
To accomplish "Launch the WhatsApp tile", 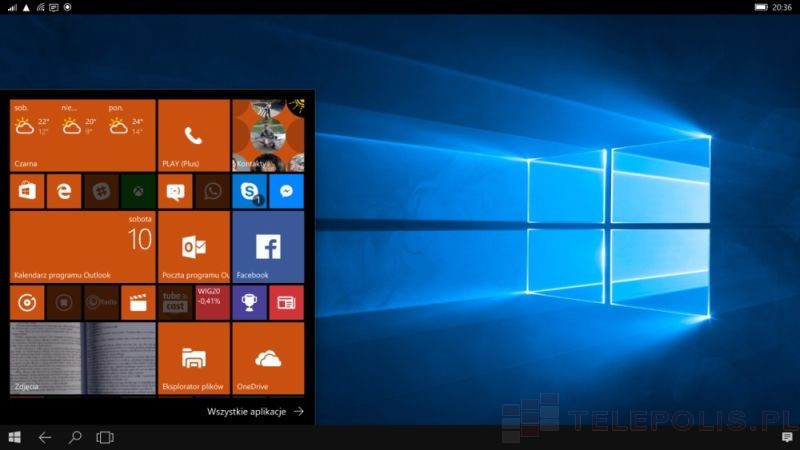I will (213, 191).
